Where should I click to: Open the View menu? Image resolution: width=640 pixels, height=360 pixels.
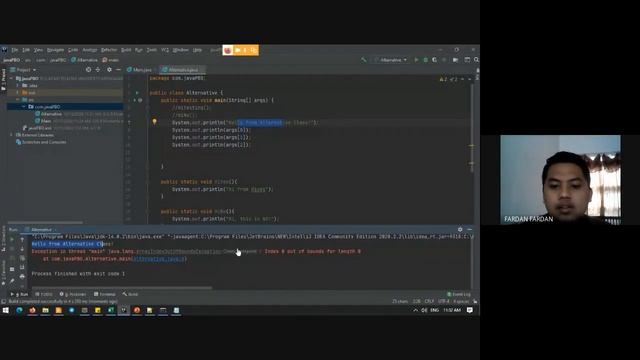coord(38,50)
